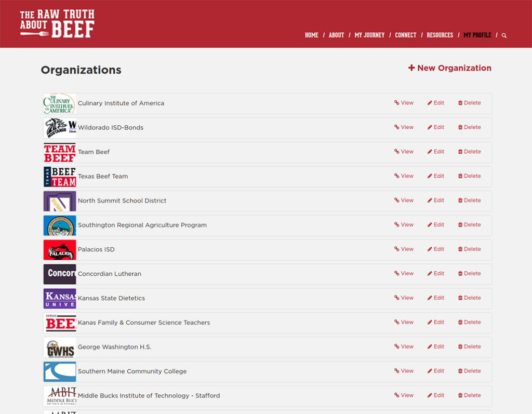Select the Connect menu item
This screenshot has height=414, width=532.
click(x=405, y=35)
